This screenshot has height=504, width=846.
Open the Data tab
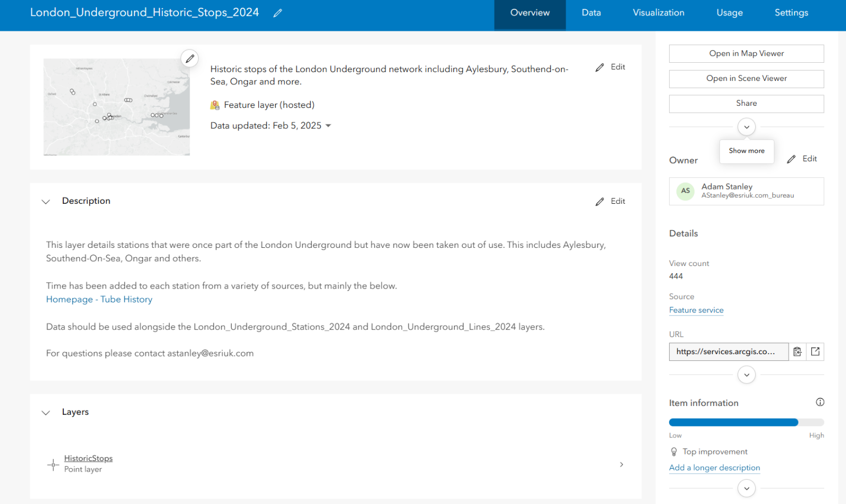(591, 13)
